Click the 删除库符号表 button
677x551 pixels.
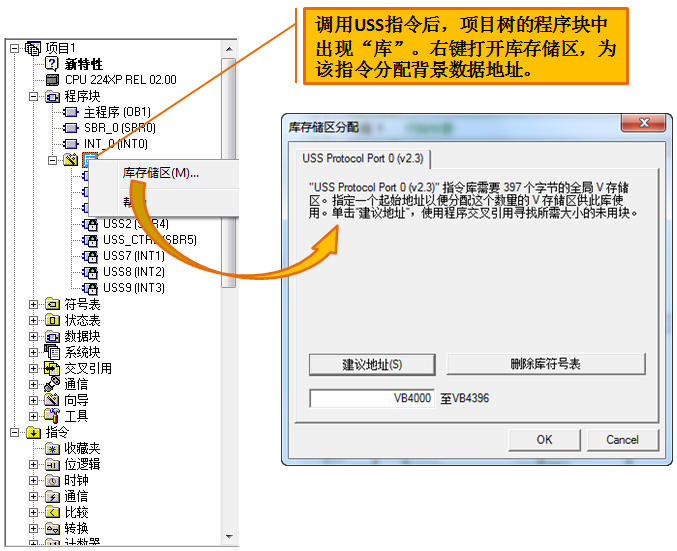[x=545, y=364]
